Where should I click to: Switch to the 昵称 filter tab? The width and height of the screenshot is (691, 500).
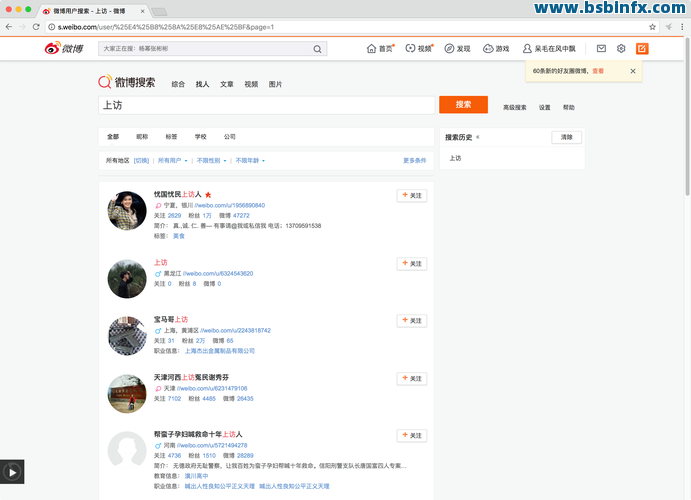(x=142, y=137)
